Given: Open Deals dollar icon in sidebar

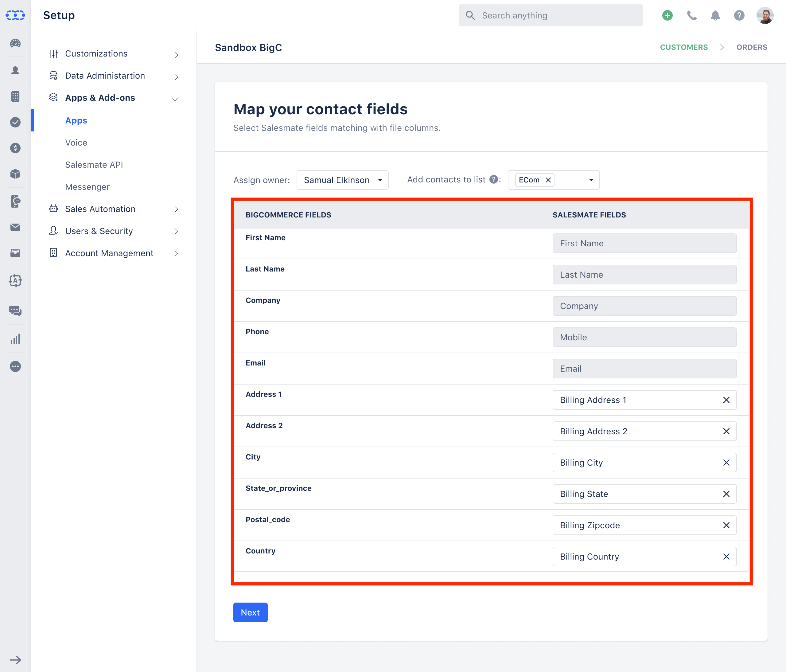Looking at the screenshot, I should tap(15, 148).
